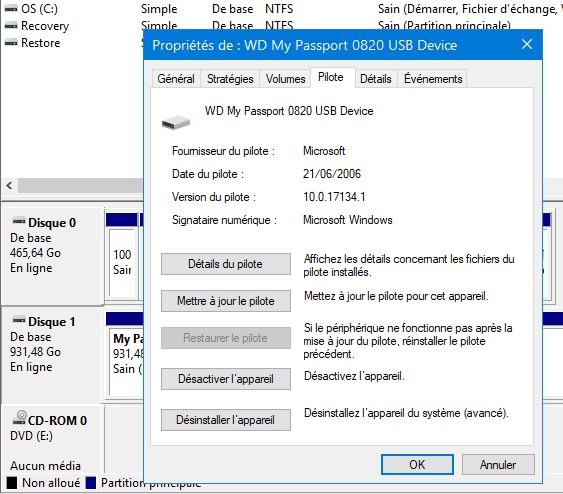Click the Sain (Démarrer...) status of OS (C:)
563x494 pixels.
[470, 9]
